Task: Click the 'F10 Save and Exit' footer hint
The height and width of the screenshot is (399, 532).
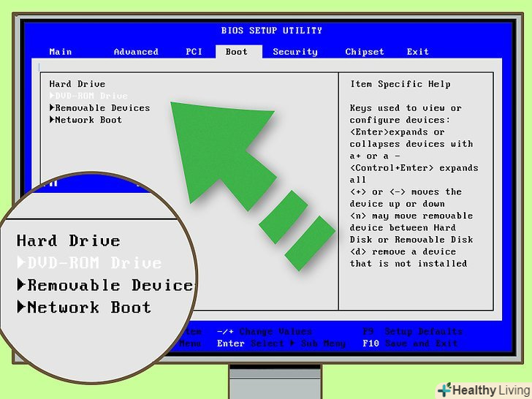Action: pyautogui.click(x=410, y=343)
